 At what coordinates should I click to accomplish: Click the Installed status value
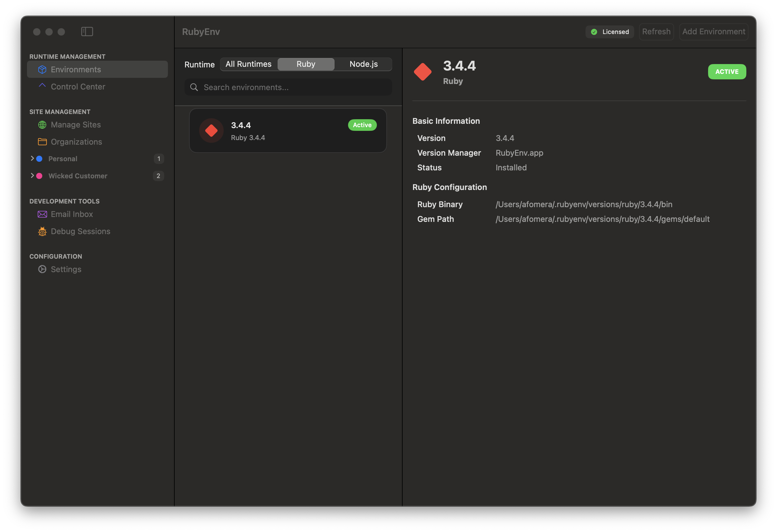point(511,168)
